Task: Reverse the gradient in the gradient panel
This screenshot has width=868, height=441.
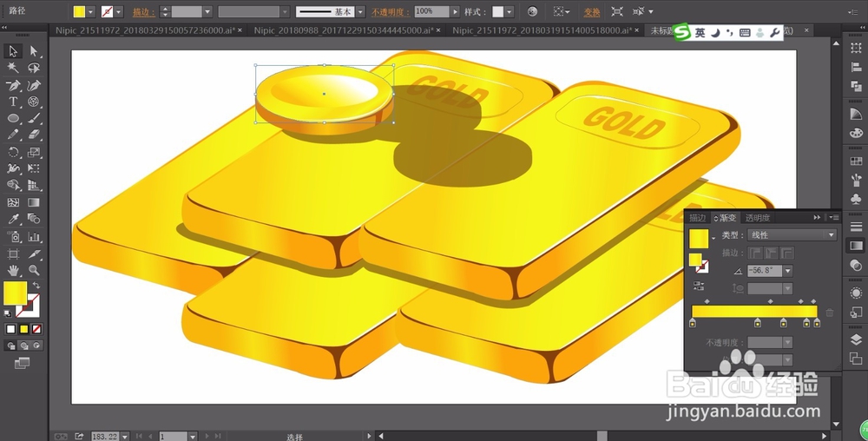Action: pyautogui.click(x=699, y=286)
